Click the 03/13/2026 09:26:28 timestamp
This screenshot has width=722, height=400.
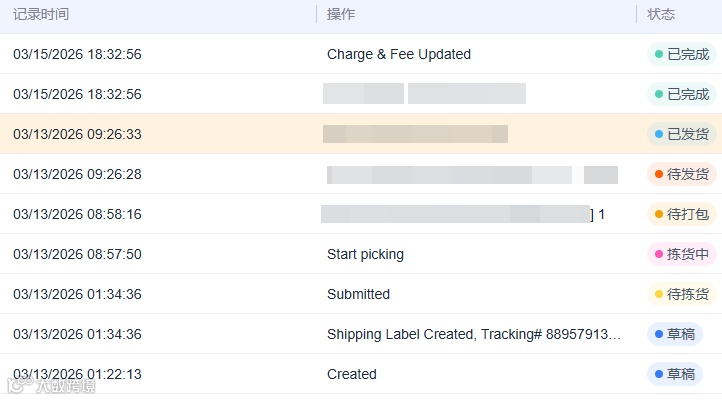77,174
